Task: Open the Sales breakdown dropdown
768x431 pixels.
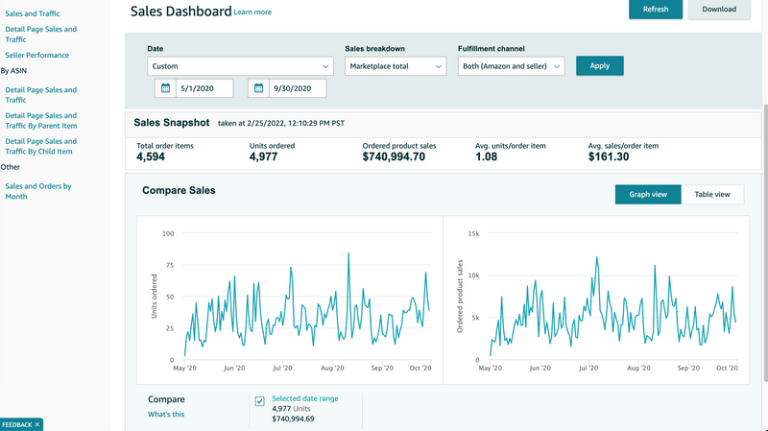Action: point(395,66)
